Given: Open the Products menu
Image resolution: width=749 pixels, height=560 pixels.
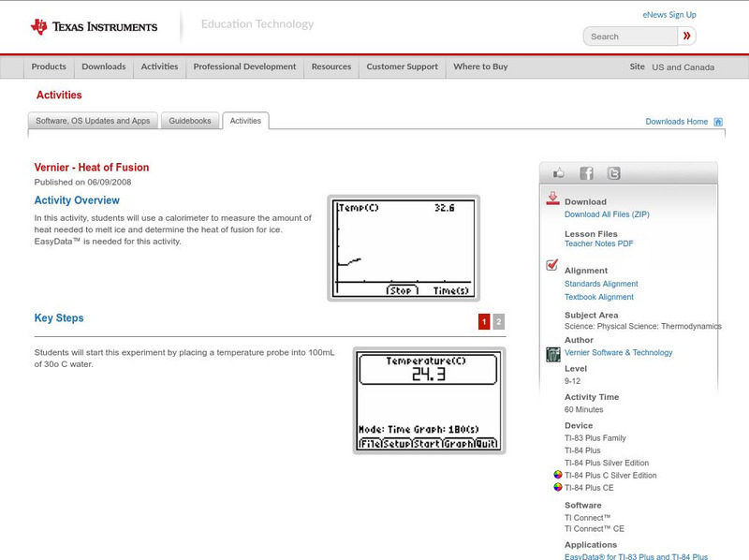Looking at the screenshot, I should pyautogui.click(x=48, y=66).
